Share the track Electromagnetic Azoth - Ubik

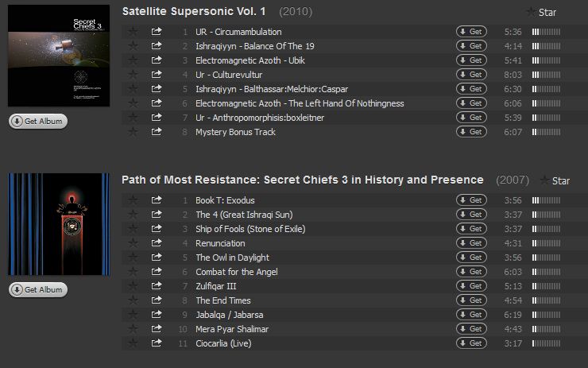point(157,60)
